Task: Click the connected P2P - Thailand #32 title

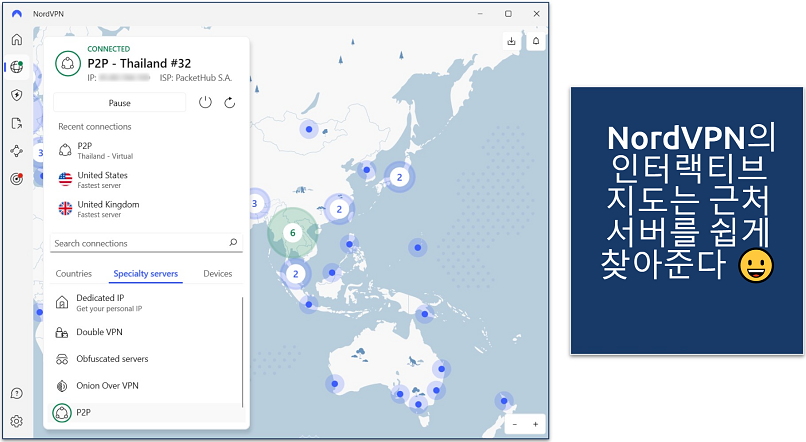Action: click(139, 63)
